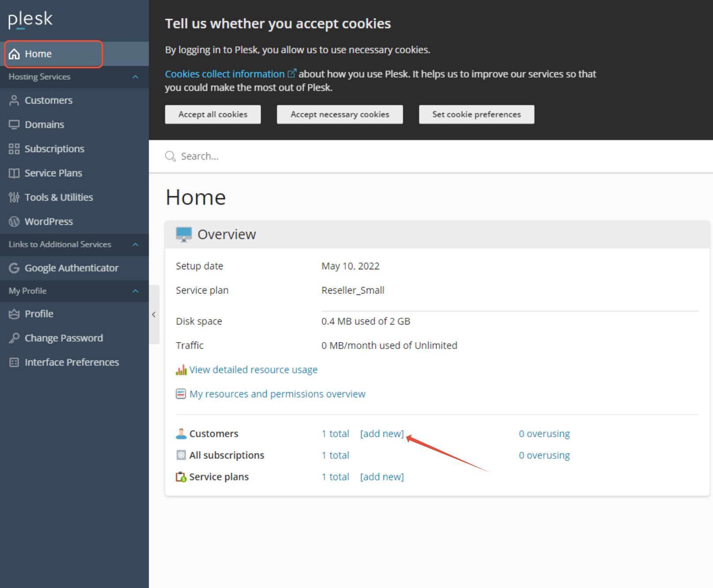Open Profile in the sidebar menu
The width and height of the screenshot is (713, 588).
pyautogui.click(x=74, y=314)
